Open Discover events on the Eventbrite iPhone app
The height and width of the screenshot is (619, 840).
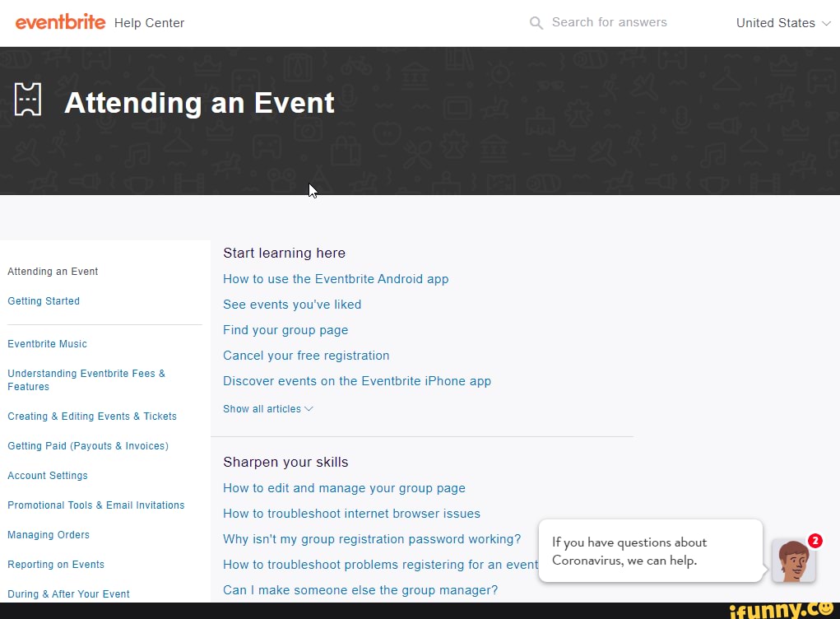(x=357, y=381)
